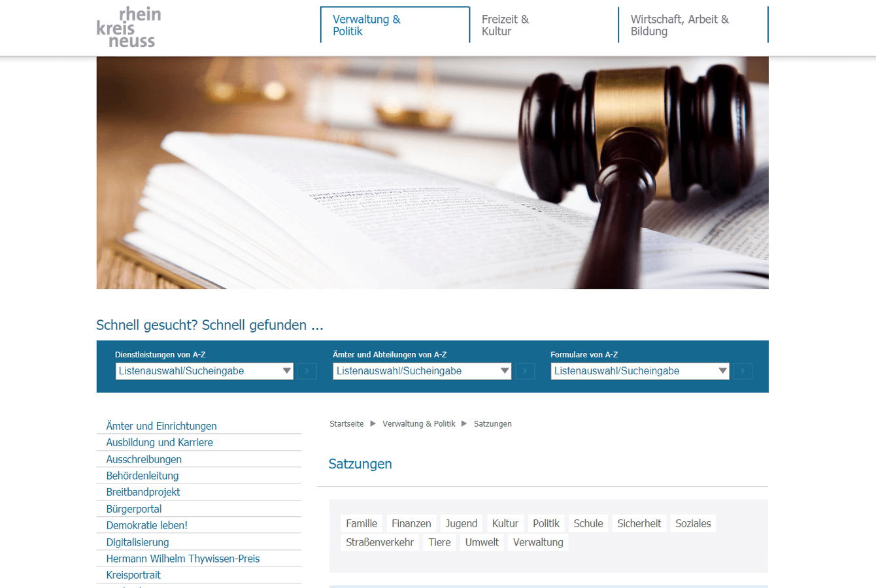This screenshot has height=588, width=876.
Task: Filter statutes by Familie tag
Action: point(362,523)
